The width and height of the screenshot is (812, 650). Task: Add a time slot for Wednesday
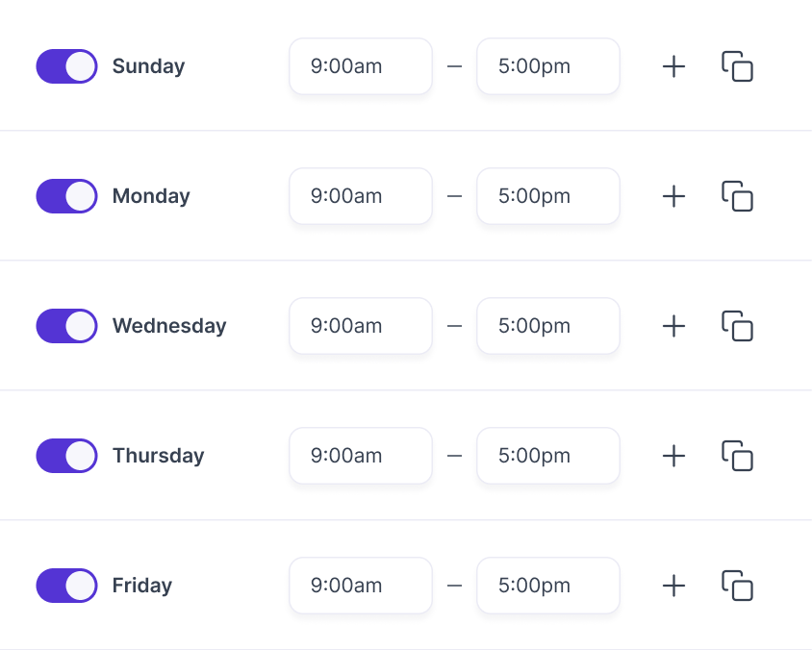click(x=673, y=326)
